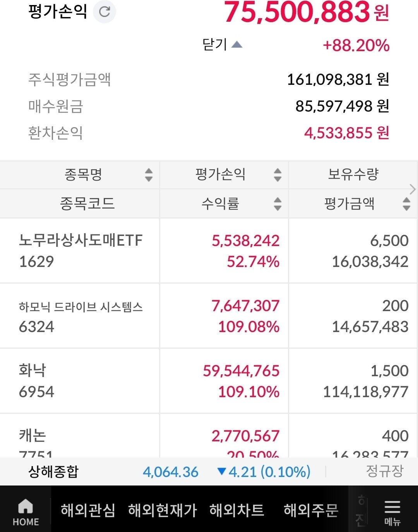The height and width of the screenshot is (532, 418).
Task: Tap the 정규장 market status label
Action: click(385, 471)
